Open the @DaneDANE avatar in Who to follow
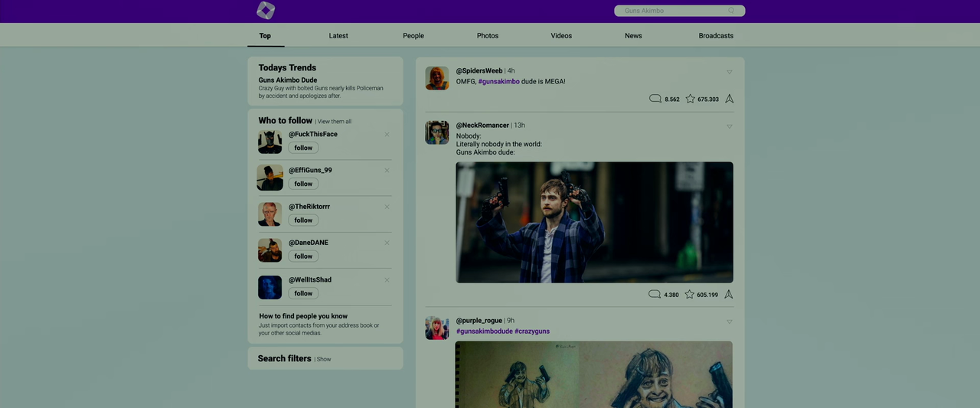 click(x=270, y=250)
